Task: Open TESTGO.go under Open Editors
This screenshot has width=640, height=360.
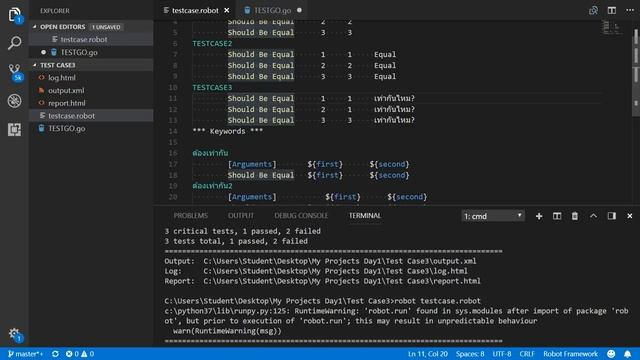Action: point(79,52)
